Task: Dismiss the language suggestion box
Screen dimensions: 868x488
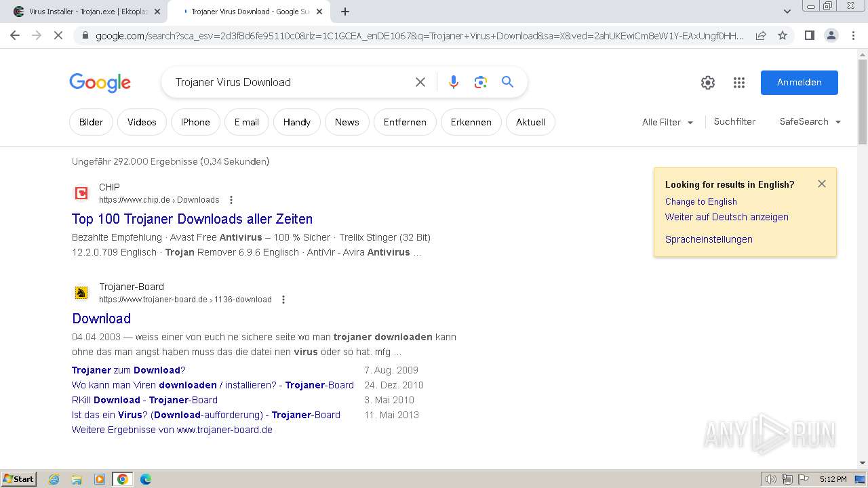Action: [822, 184]
